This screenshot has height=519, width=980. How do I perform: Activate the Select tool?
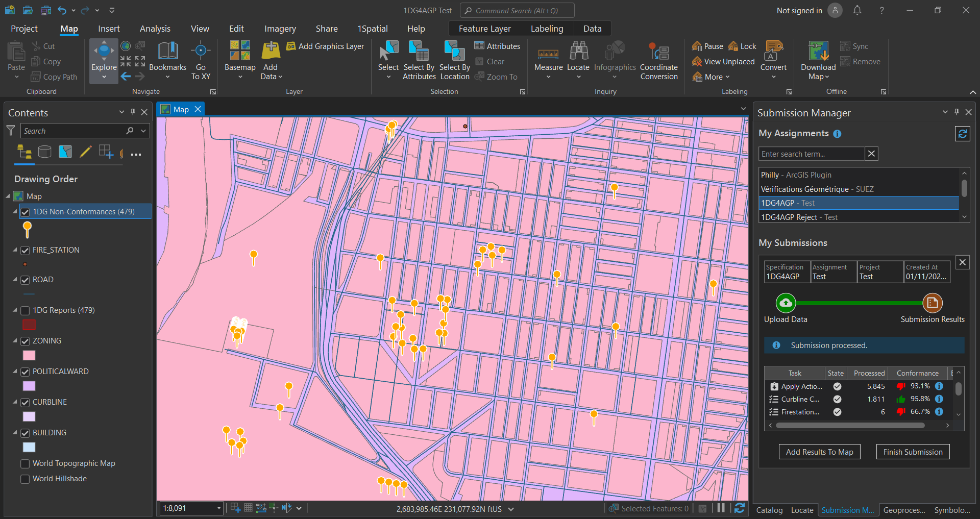tap(388, 60)
